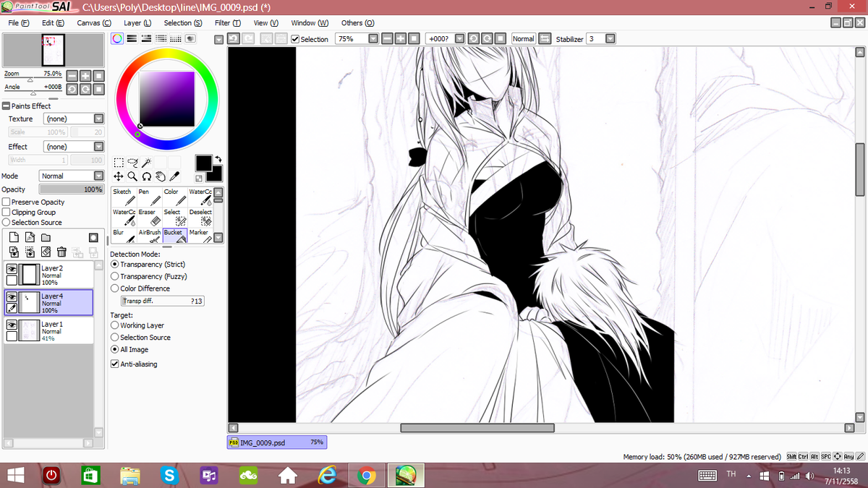Select the Hand tool
Image resolution: width=868 pixels, height=488 pixels.
click(159, 176)
